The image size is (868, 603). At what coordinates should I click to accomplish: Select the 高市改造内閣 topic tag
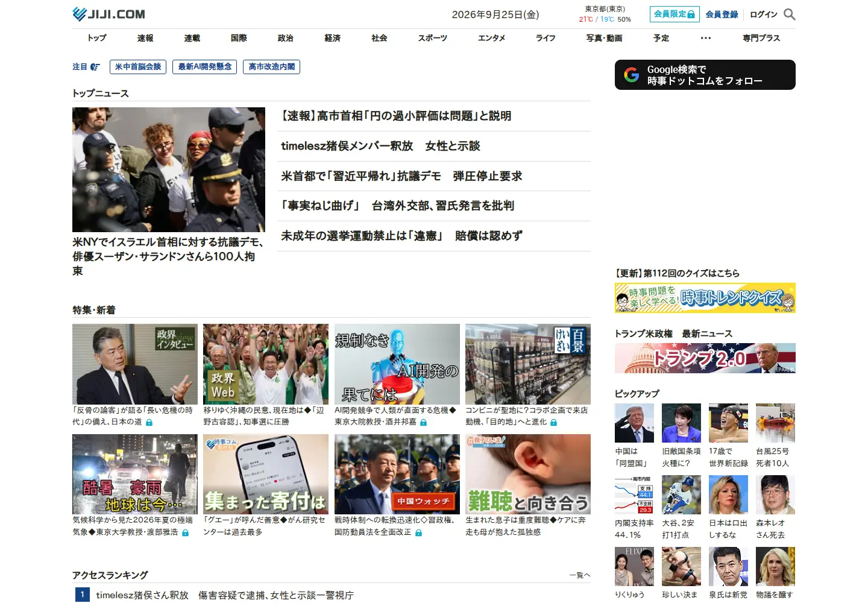(x=271, y=67)
